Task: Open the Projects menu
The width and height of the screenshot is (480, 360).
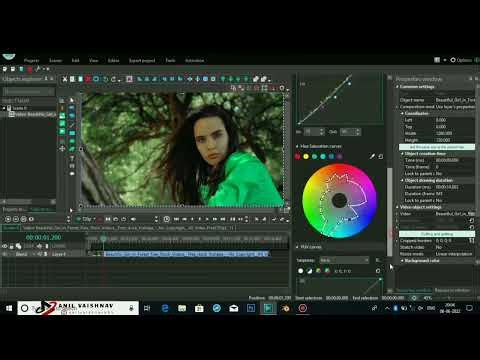Action: (x=32, y=60)
